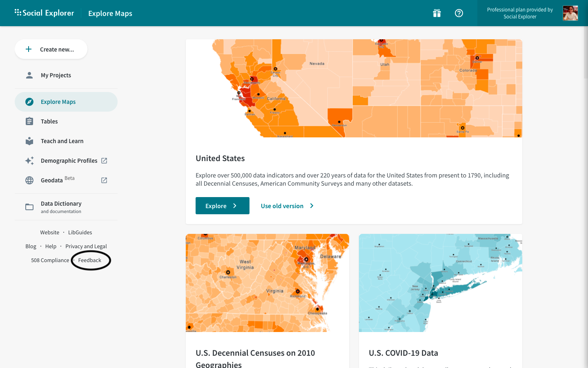
Task: Click the U.S. COVID-19 Data map thumbnail
Action: click(441, 283)
